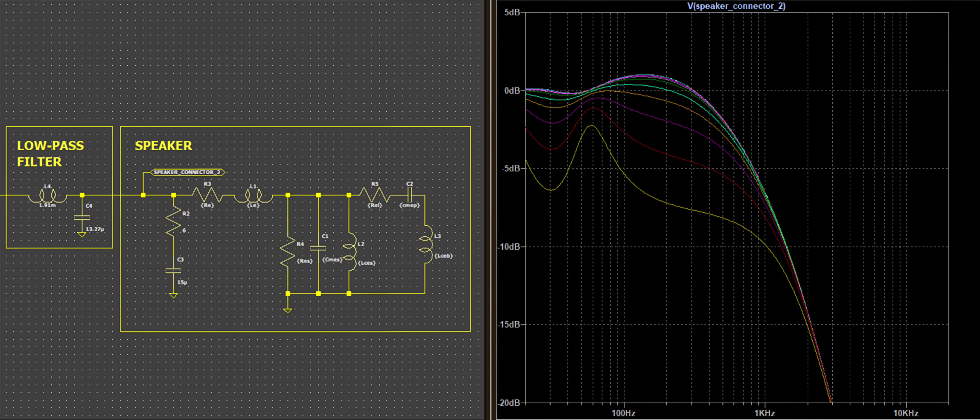Screen dimensions: 980x420
Task: Click the {Re} parameter text
Action: [207, 205]
